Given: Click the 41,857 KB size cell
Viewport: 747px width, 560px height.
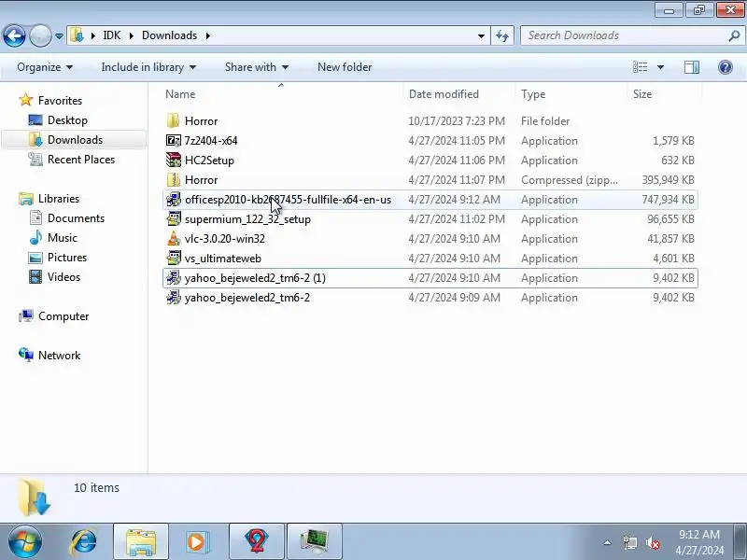Looking at the screenshot, I should coord(670,239).
